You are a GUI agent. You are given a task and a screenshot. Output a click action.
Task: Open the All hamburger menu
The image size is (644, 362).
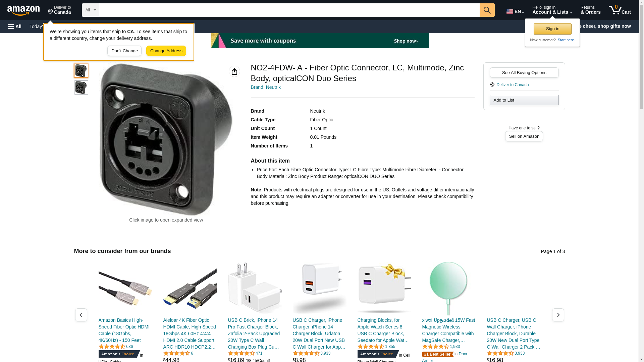pos(15,26)
